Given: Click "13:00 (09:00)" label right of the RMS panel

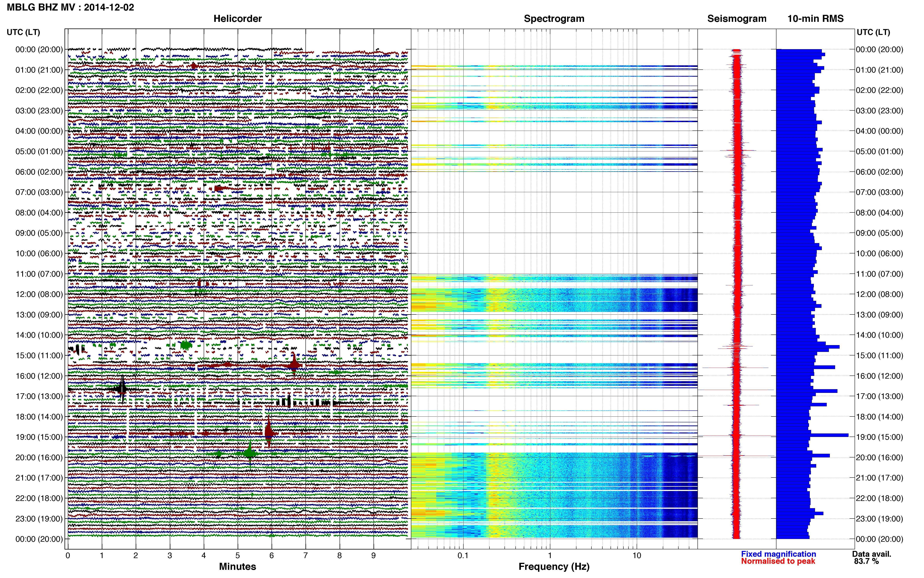Looking at the screenshot, I should (879, 315).
